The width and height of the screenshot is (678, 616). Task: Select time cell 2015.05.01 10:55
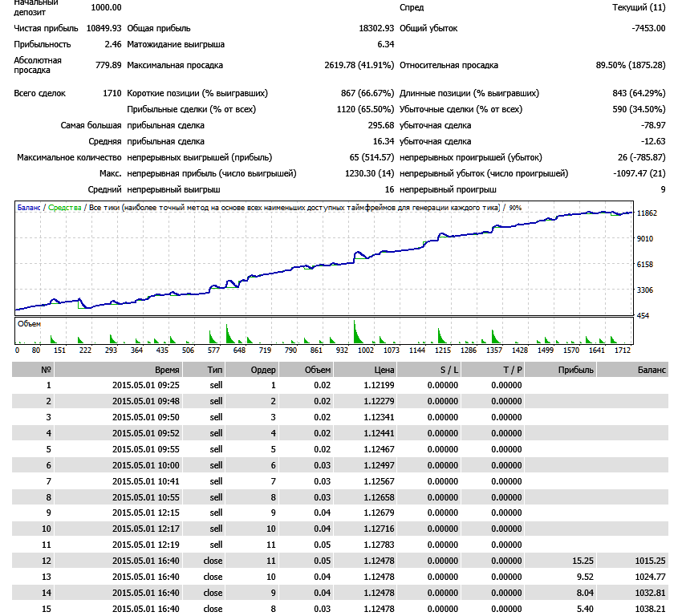click(146, 496)
